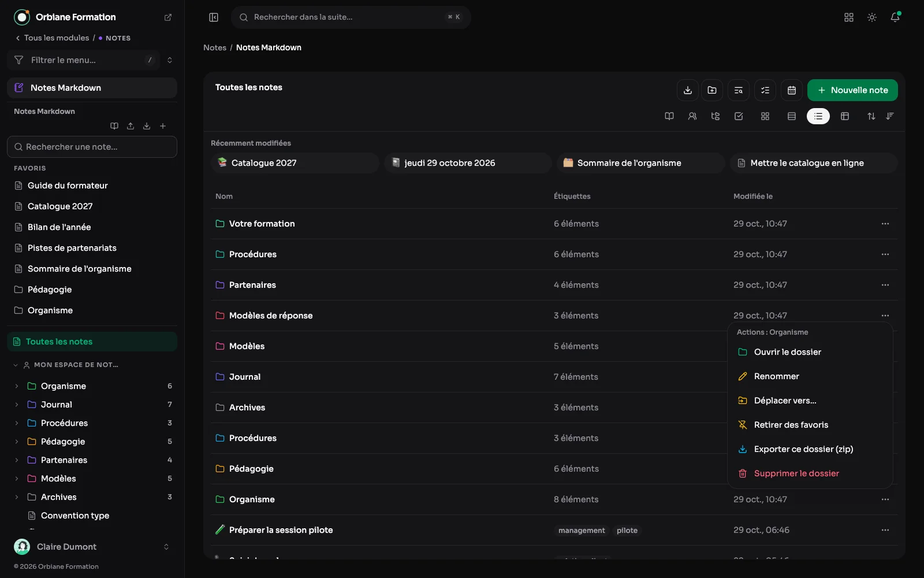Choose Ouvrir le dossier from the actions menu
The width and height of the screenshot is (924, 578).
point(810,352)
